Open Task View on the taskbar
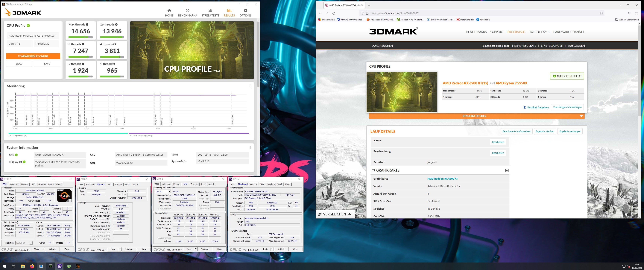This screenshot has height=270, width=644. 13,266
